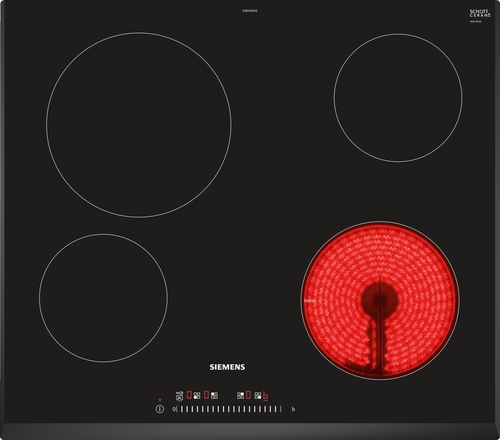Click the glowing red front-right burner

(380, 300)
